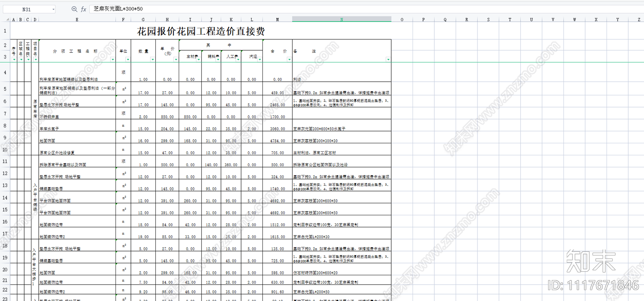Click the note 主材利旧，原有工区石材

[x=314, y=153]
